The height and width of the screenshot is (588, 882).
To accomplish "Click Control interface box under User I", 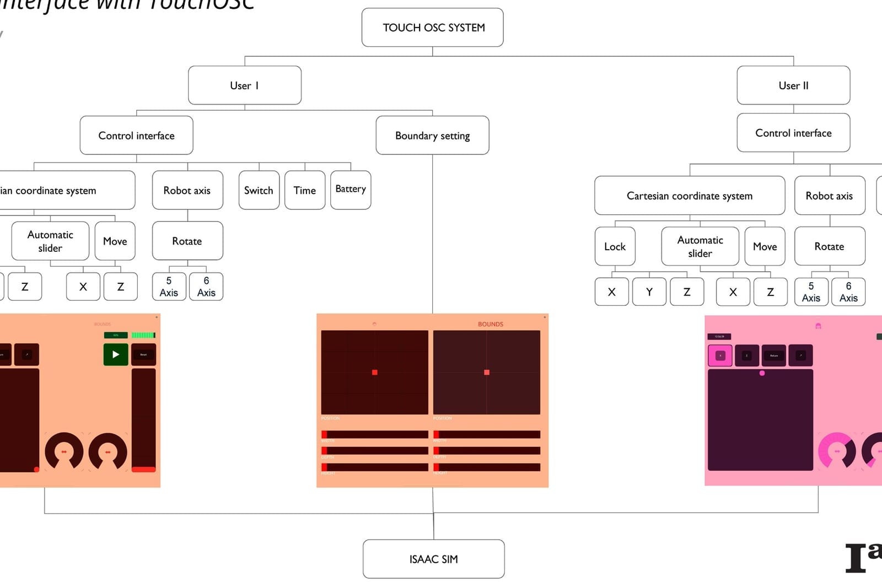I will point(137,135).
